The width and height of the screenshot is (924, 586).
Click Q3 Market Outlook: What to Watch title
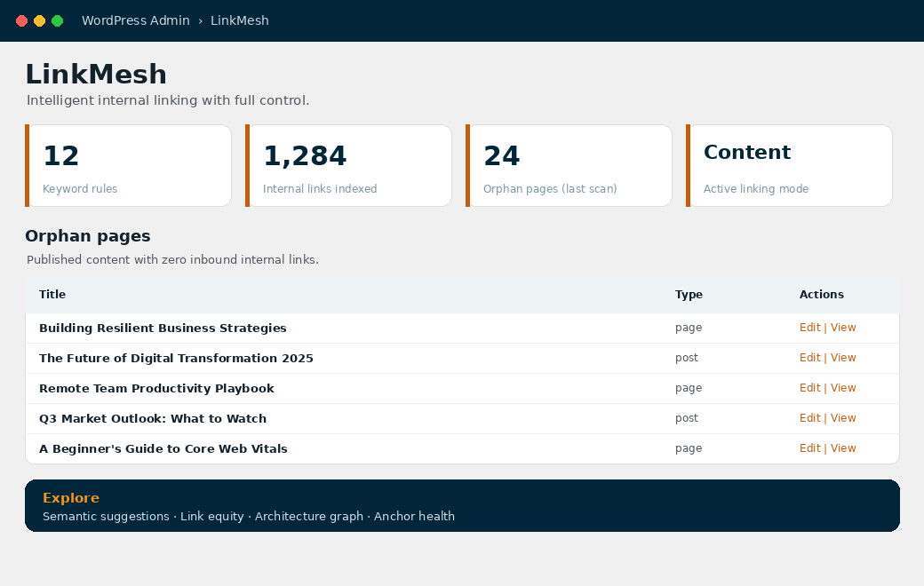(x=153, y=418)
